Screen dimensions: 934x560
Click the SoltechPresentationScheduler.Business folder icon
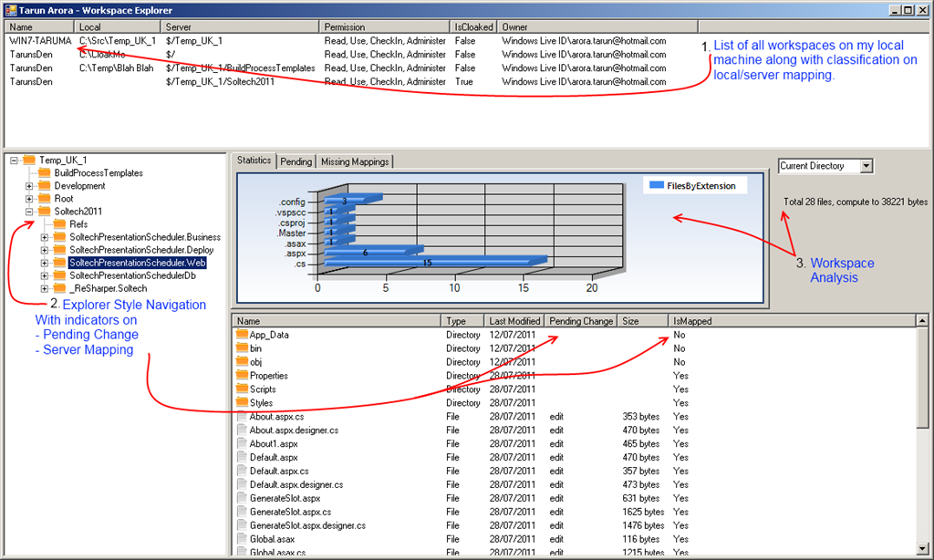click(59, 236)
